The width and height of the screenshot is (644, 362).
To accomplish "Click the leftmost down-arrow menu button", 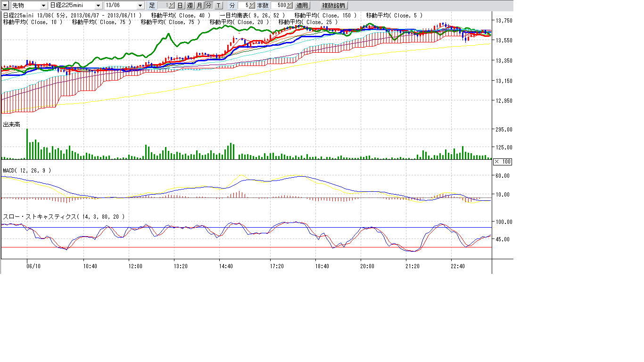I will coord(5,5).
